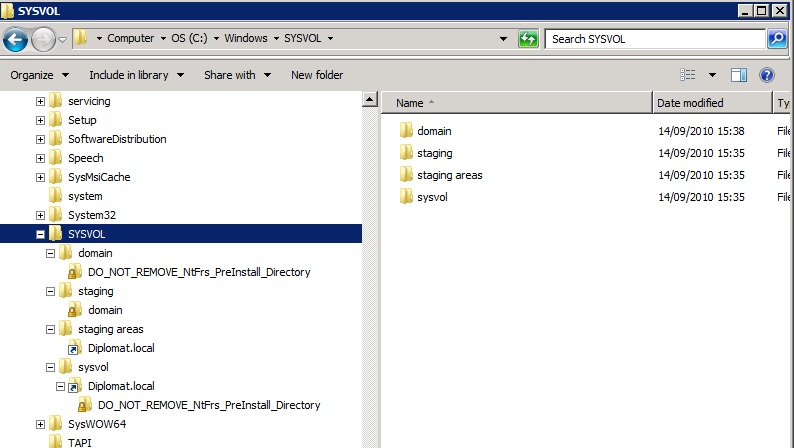Select locked domain folder under staging
Viewport: 794px width, 448px height.
click(x=105, y=310)
